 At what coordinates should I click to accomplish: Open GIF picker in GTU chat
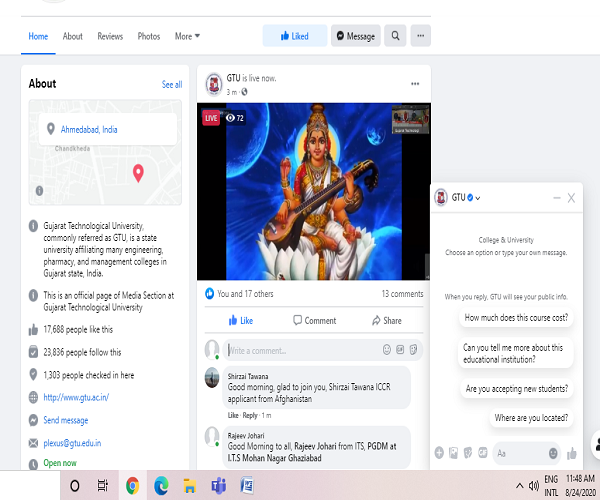tap(483, 453)
